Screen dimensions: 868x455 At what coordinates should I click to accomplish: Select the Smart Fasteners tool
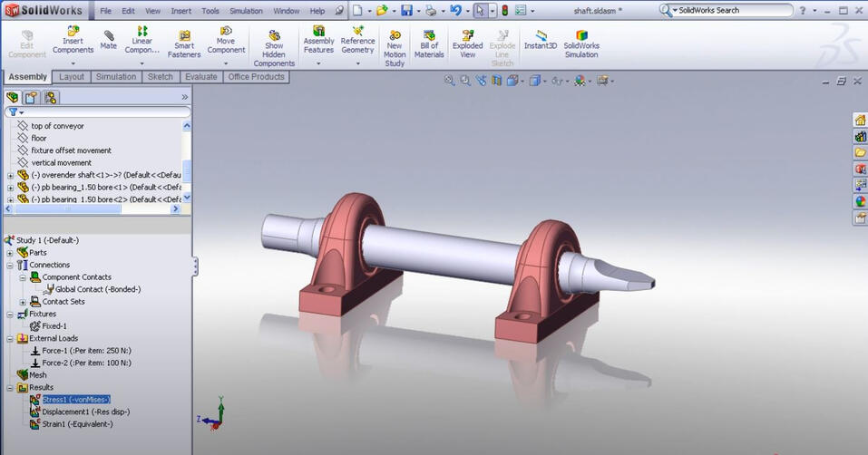(184, 44)
